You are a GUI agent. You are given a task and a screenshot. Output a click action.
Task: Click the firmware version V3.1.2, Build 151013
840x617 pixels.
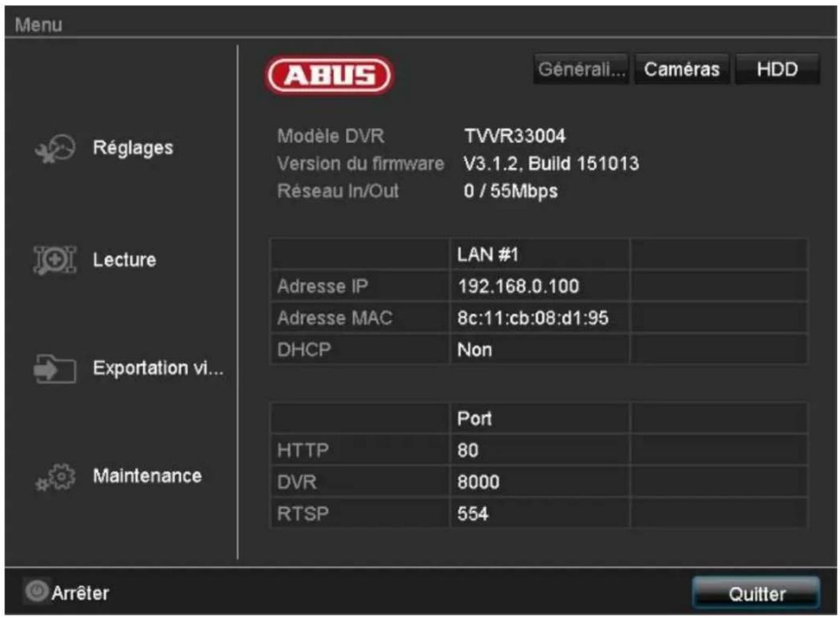[551, 164]
